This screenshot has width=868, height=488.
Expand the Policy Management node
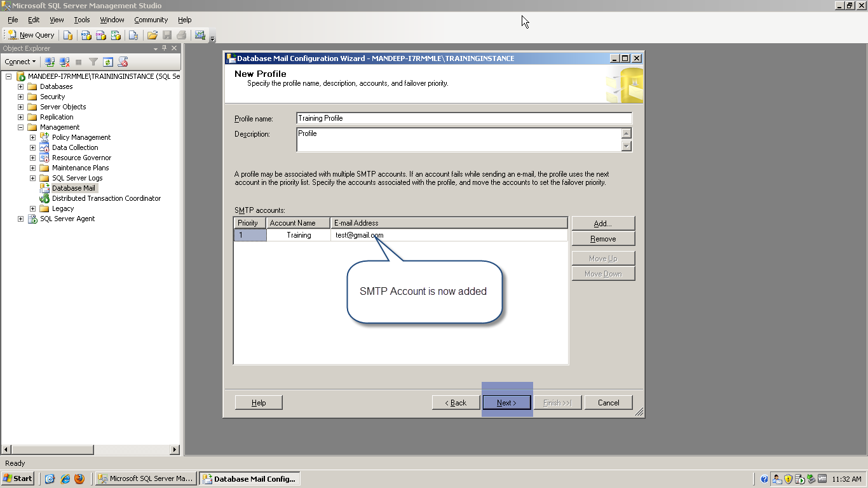tap(33, 137)
